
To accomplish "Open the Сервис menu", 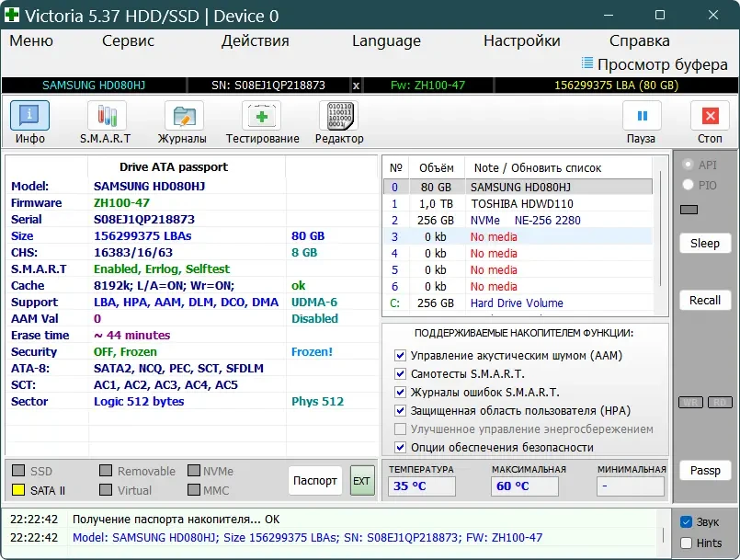I will (x=127, y=41).
